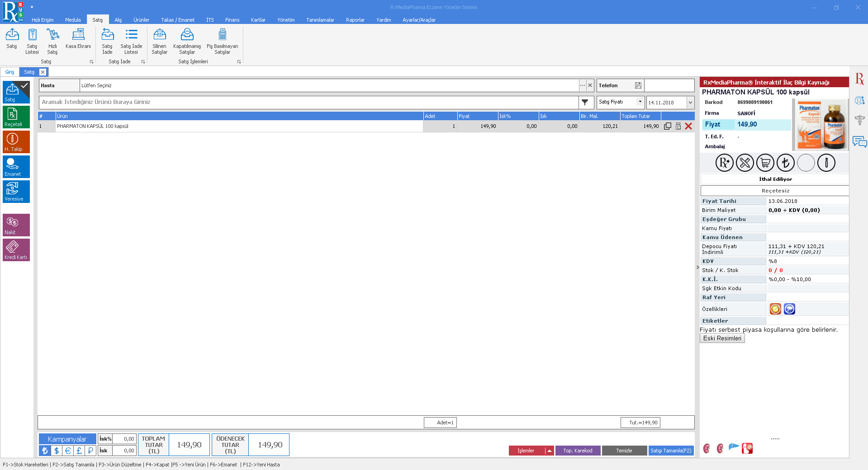
Task: Collapse the drug info side panel arrow
Action: [697, 268]
